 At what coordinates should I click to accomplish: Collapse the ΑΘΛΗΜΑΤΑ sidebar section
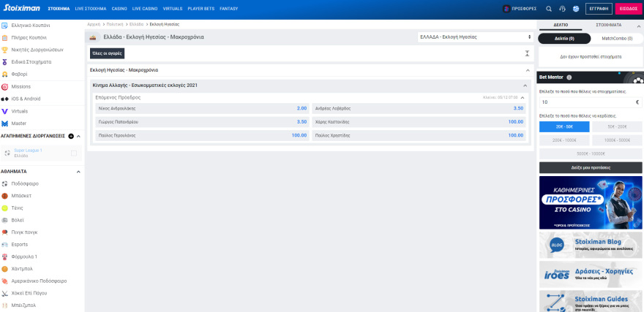point(78,171)
